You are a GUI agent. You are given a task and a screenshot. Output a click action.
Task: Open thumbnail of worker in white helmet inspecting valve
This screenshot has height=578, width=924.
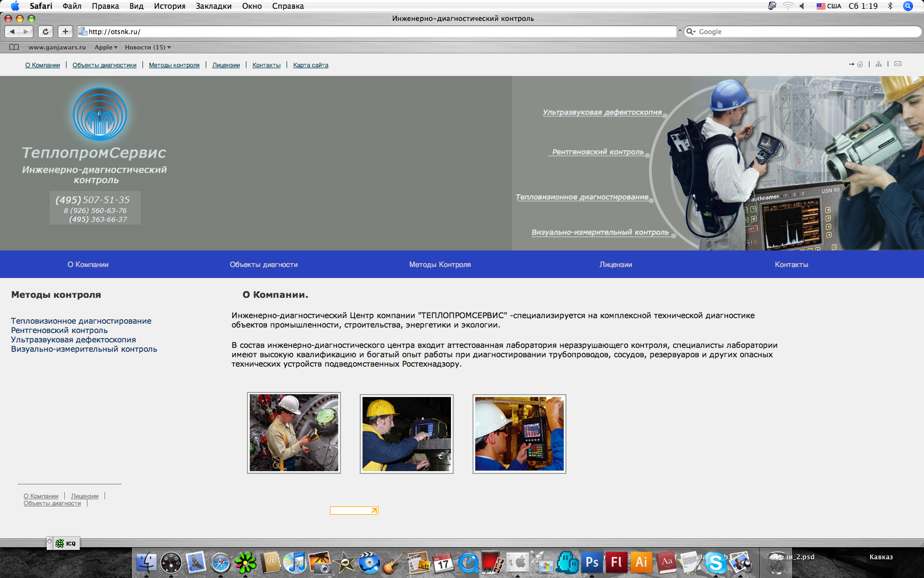click(294, 433)
